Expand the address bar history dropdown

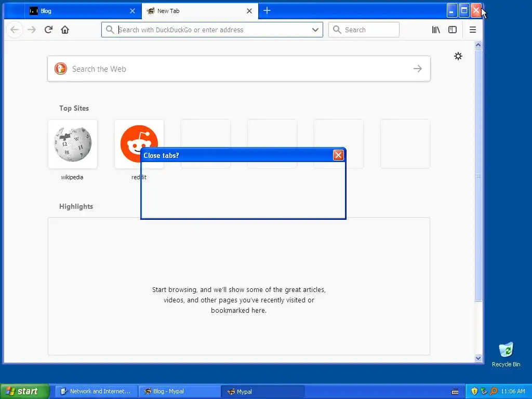point(315,30)
